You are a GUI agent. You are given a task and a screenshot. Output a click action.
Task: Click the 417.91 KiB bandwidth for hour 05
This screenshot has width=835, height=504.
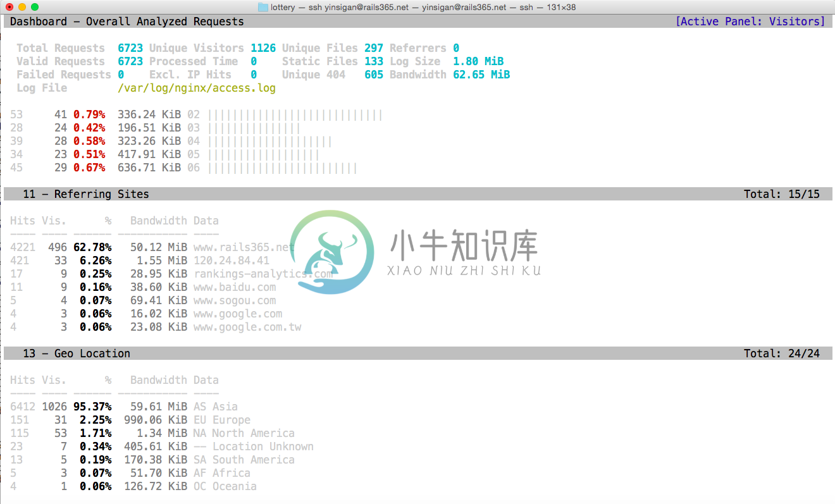(149, 154)
